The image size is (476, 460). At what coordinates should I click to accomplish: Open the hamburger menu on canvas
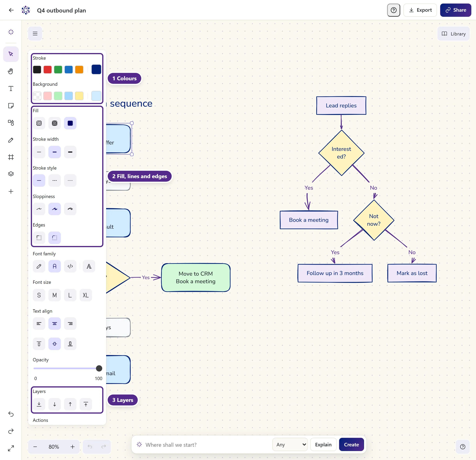tap(35, 34)
